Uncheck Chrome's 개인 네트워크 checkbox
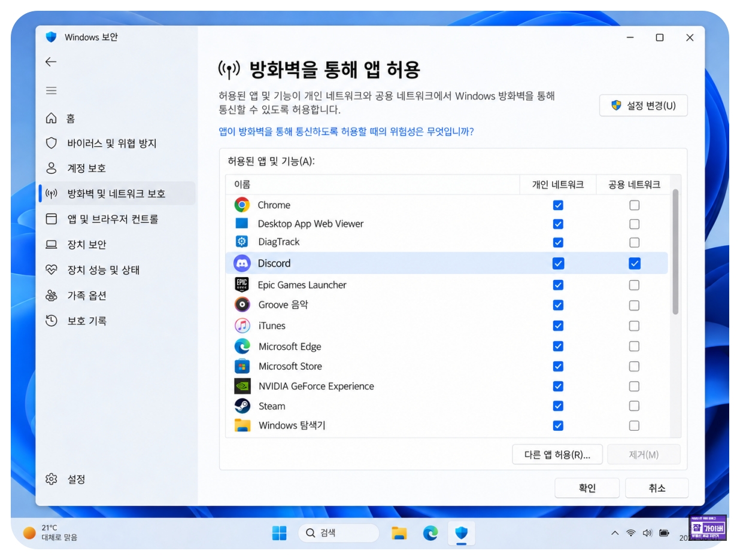The height and width of the screenshot is (560, 740). click(558, 205)
